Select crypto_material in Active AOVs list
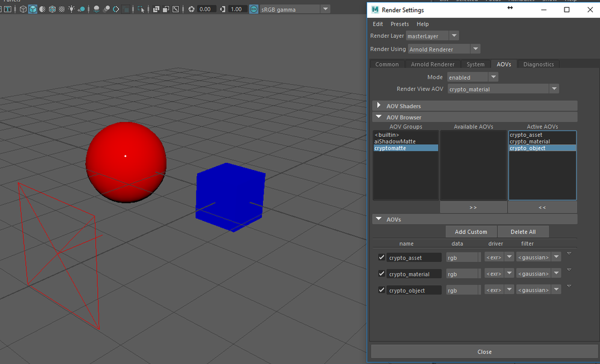 pyautogui.click(x=542, y=141)
